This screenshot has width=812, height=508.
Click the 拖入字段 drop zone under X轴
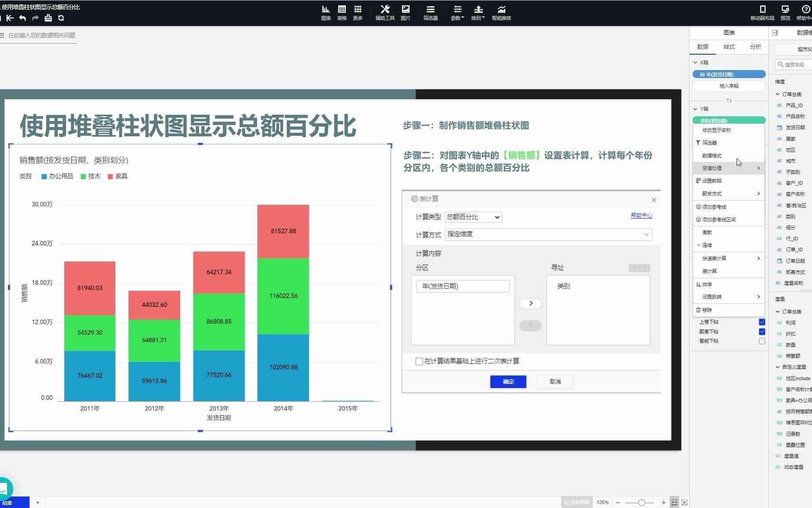tap(729, 86)
